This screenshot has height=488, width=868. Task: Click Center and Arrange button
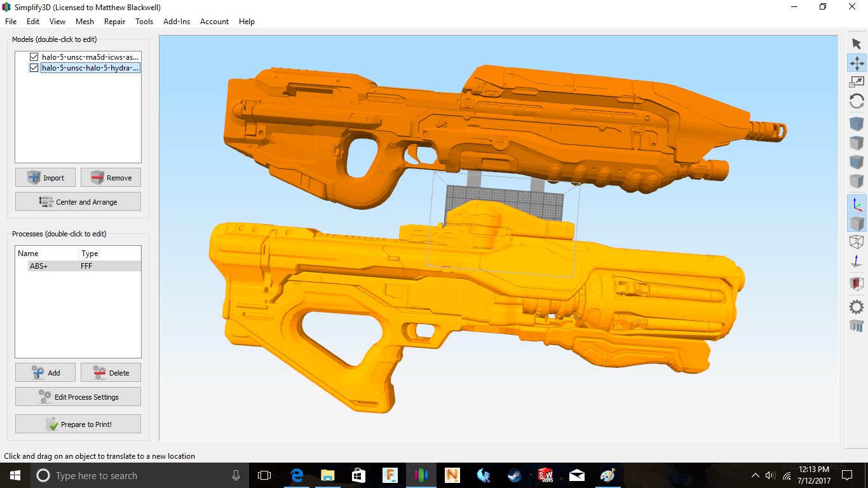(x=78, y=201)
